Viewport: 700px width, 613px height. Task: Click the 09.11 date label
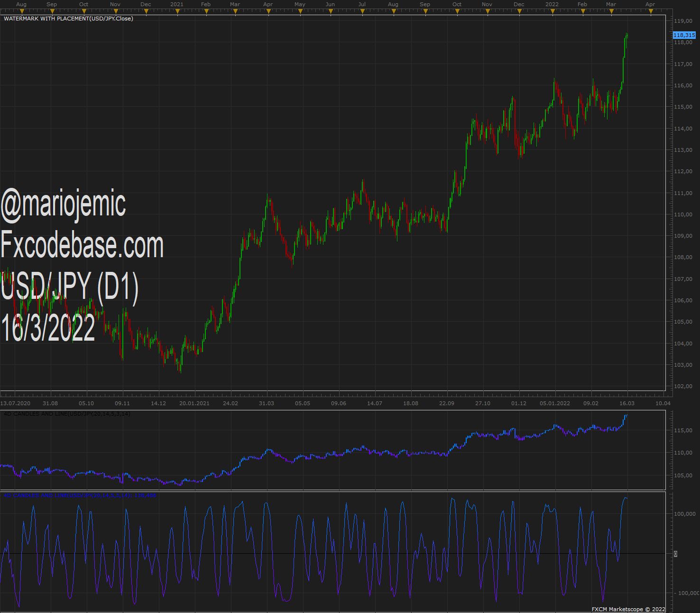coord(122,403)
